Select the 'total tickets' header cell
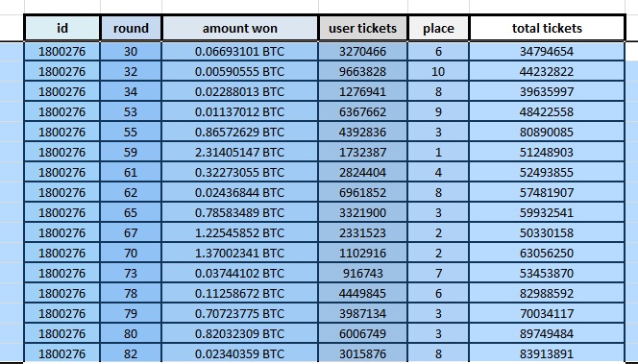Image resolution: width=638 pixels, height=364 pixels. (x=547, y=28)
